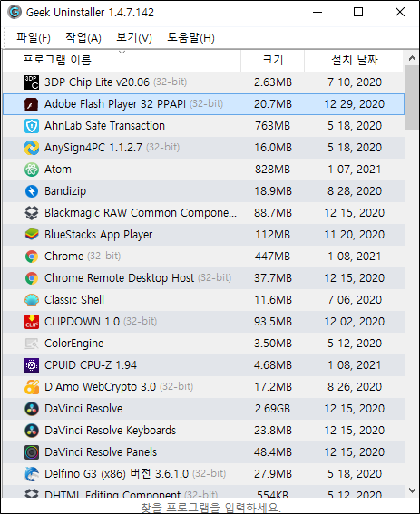Viewport: 420px width, 514px height.
Task: Click the vertical scrollbar thumb
Action: [412, 97]
